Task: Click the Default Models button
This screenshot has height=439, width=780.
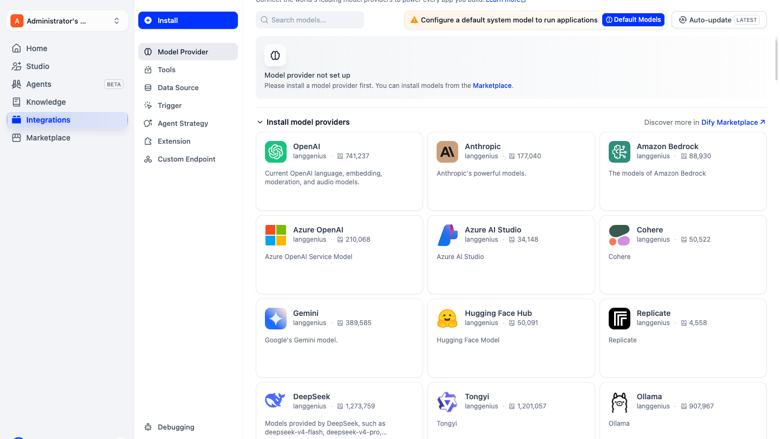Action: [633, 20]
